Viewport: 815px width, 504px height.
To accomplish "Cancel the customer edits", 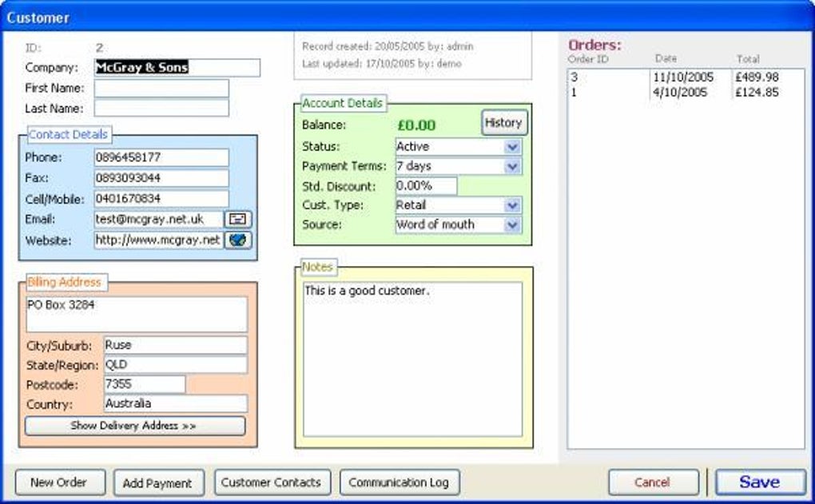I will pos(654,482).
